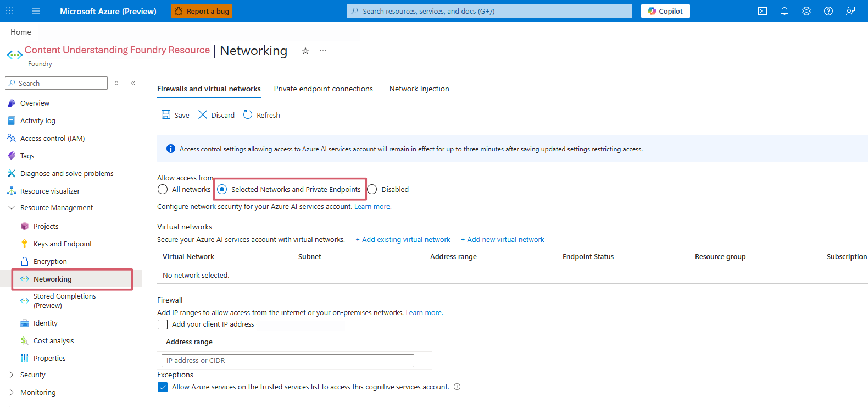Open Learn more link for network security
Image resolution: width=868 pixels, height=407 pixels.
pyautogui.click(x=372, y=207)
